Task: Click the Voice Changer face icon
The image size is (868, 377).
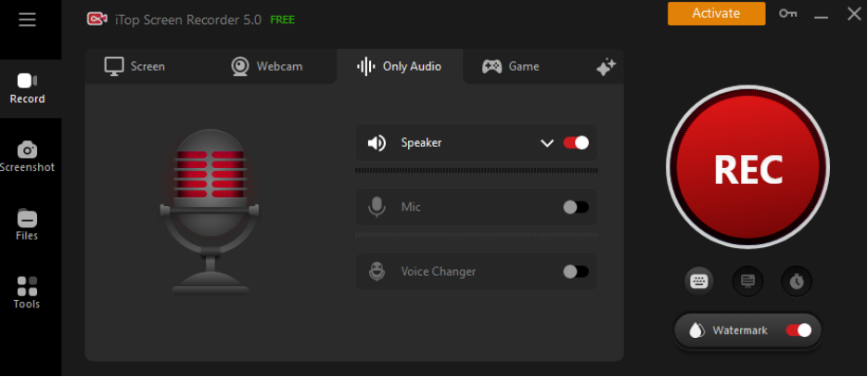Action: pyautogui.click(x=377, y=272)
